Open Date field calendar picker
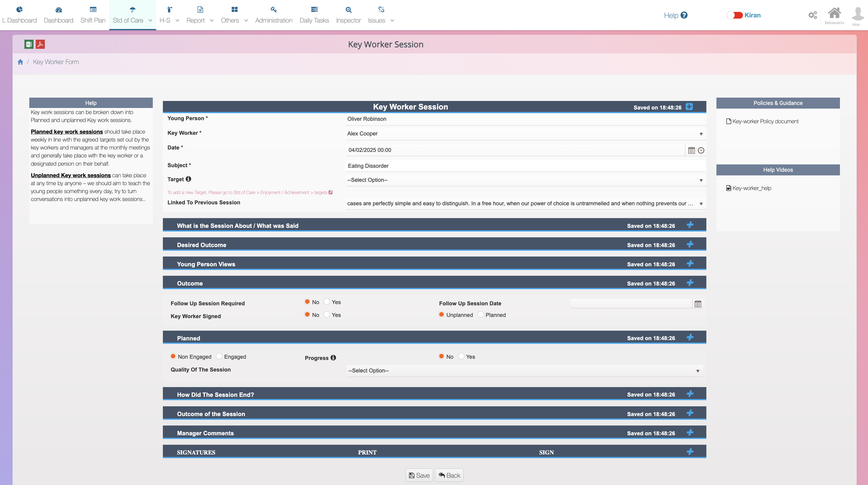 pos(691,150)
